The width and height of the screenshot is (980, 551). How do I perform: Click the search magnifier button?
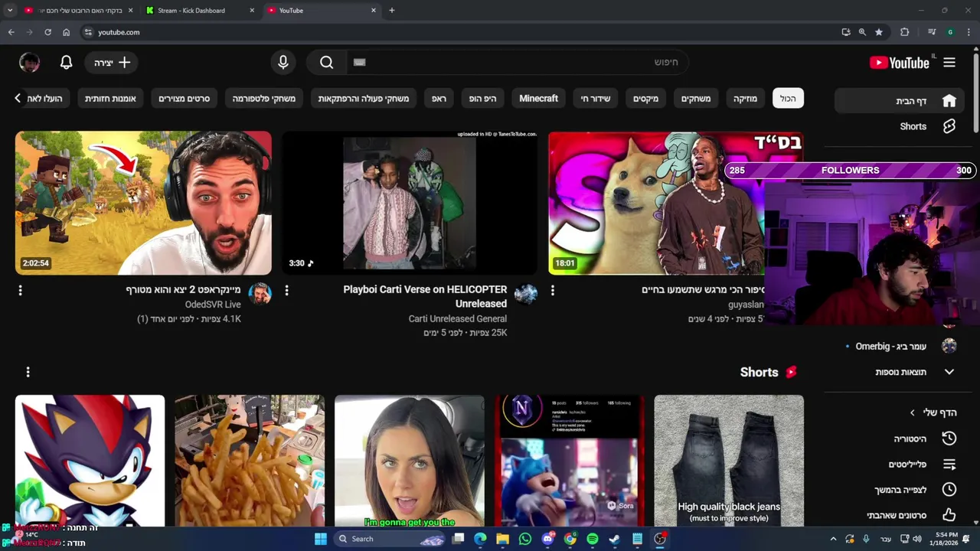click(x=327, y=63)
